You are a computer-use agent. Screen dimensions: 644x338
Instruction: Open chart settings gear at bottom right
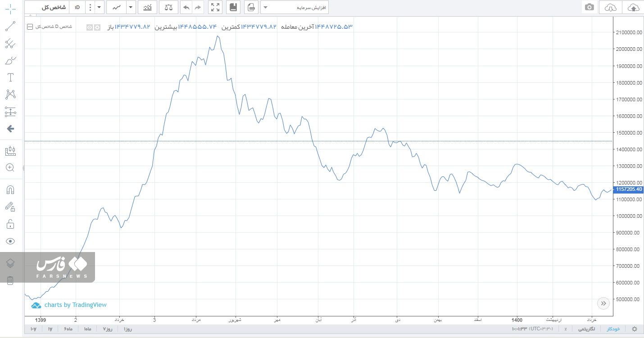point(635,329)
